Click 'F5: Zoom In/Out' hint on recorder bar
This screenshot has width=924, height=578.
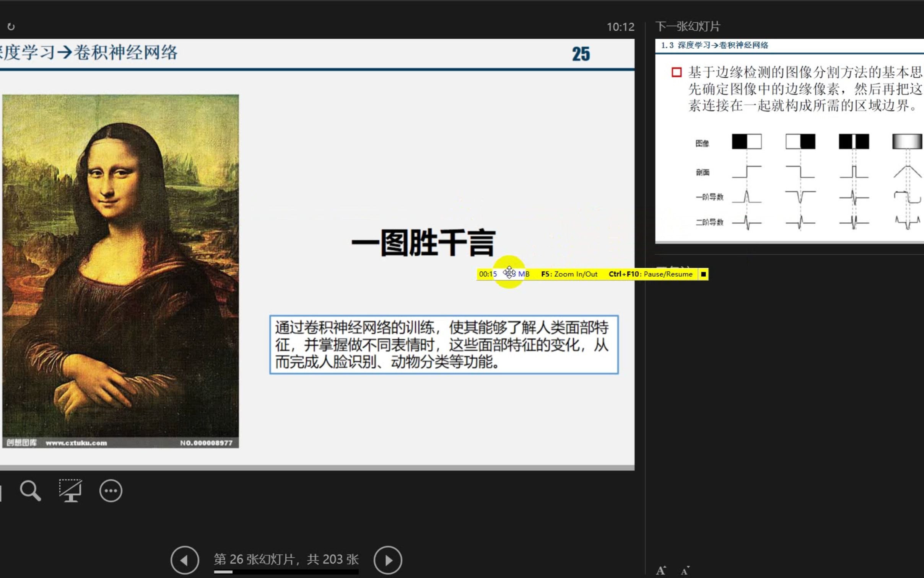569,274
